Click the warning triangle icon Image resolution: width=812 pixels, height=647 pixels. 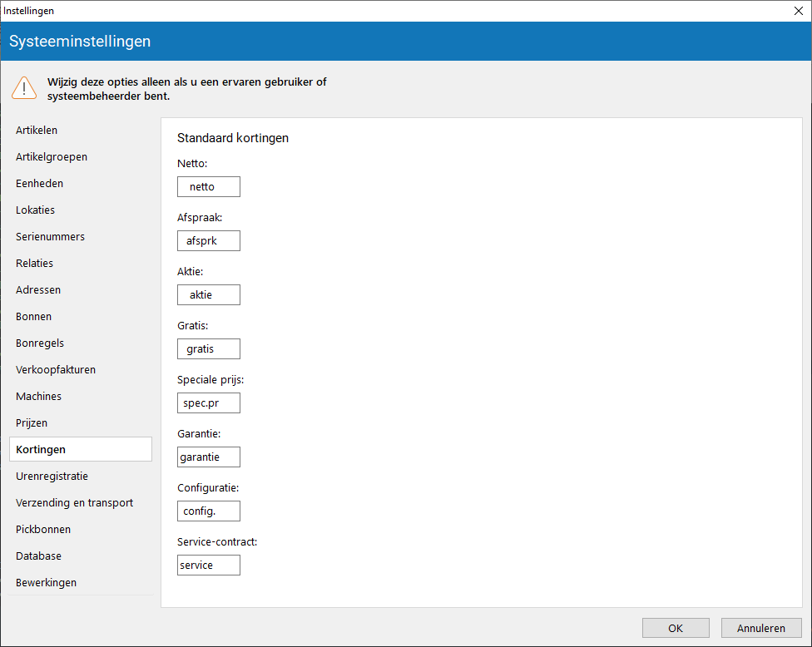pos(24,88)
